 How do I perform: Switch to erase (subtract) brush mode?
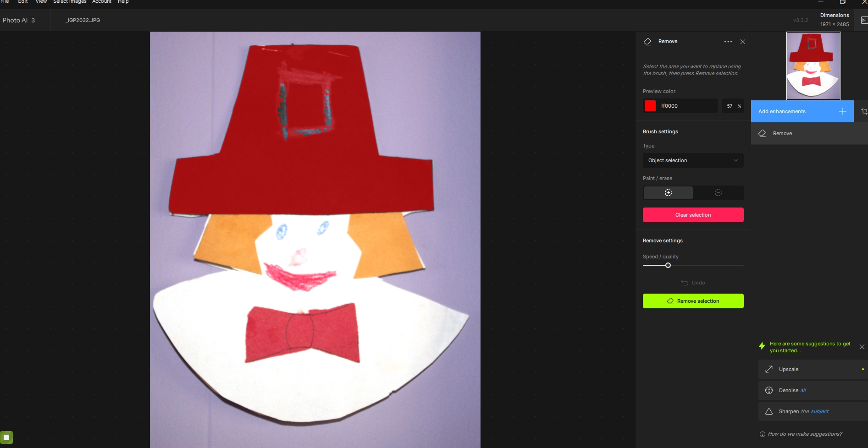[718, 193]
